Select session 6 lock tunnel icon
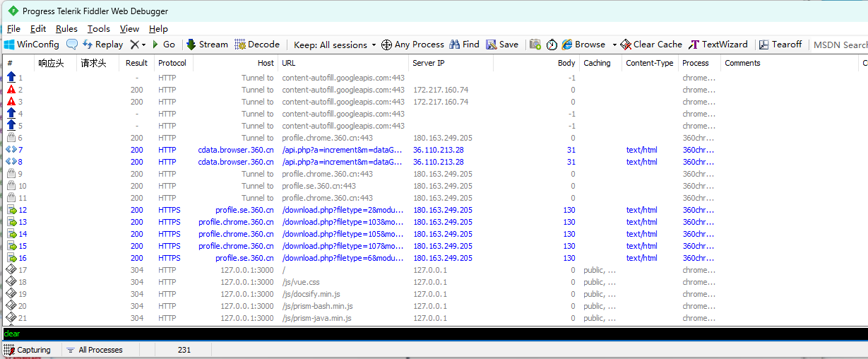 tap(11, 138)
